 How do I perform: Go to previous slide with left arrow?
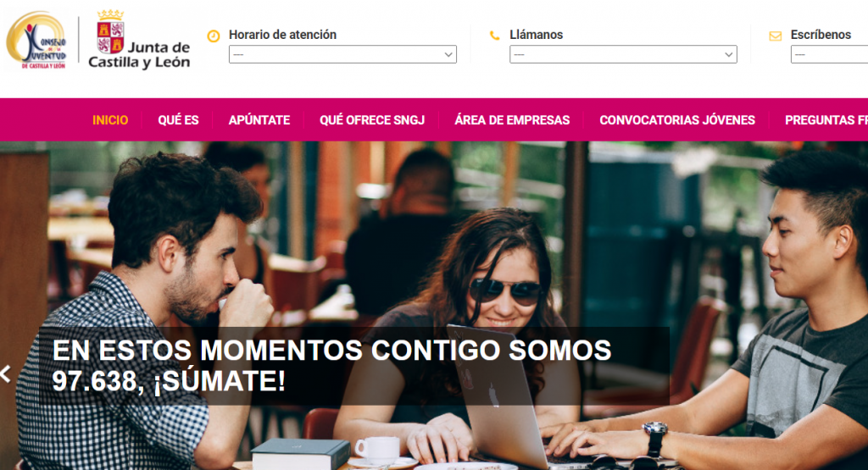[x=6, y=374]
